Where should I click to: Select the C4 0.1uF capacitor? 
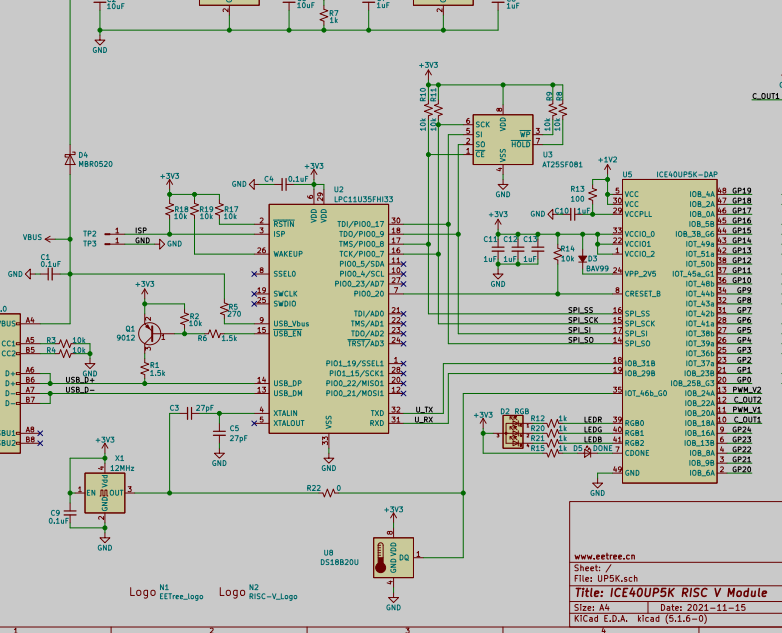pos(284,185)
